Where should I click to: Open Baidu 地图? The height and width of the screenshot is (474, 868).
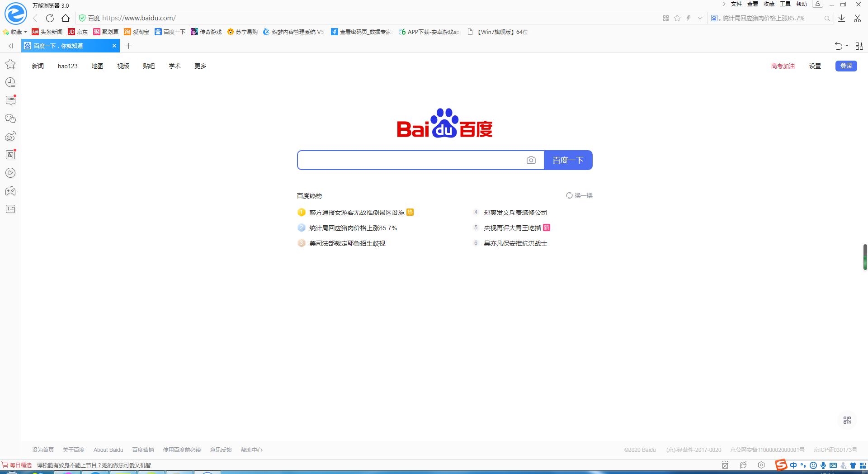[97, 66]
